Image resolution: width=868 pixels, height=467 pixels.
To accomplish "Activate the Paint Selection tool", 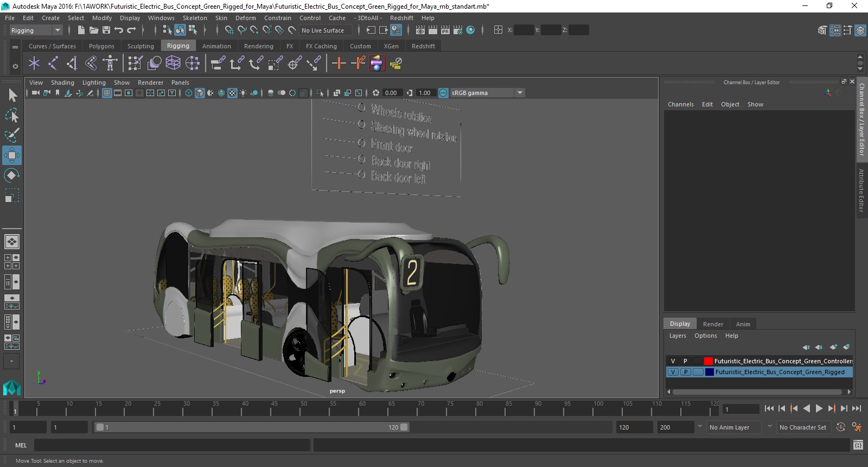I will click(x=12, y=135).
